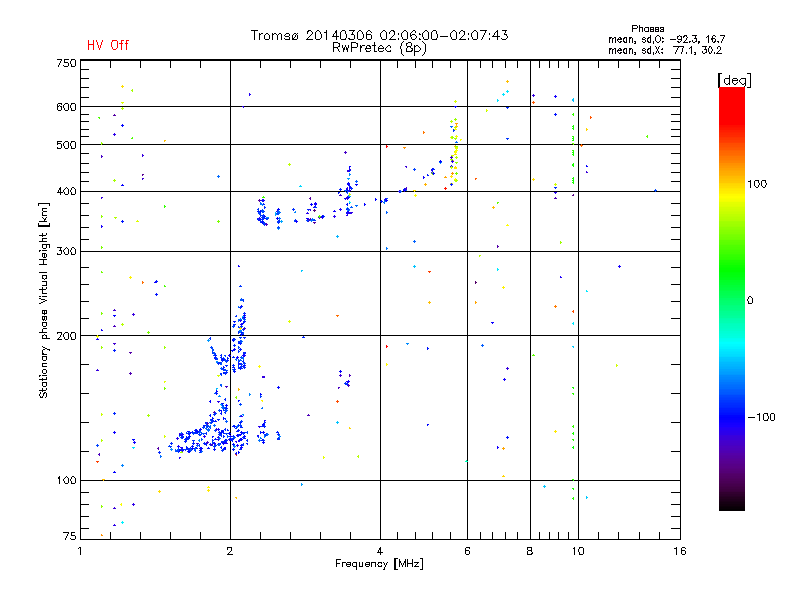Click the y-axis tick label '75'
The image size is (800, 600).
click(x=69, y=536)
